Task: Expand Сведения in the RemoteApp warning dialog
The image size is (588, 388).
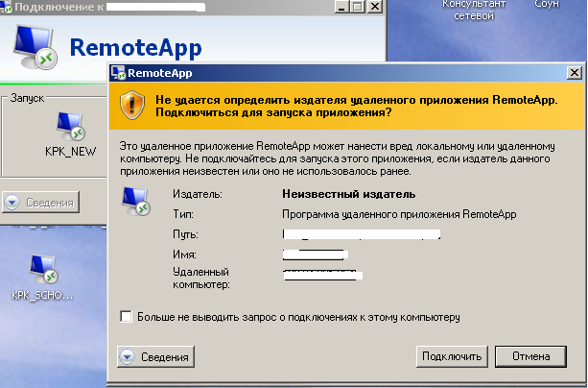Action: pos(155,356)
